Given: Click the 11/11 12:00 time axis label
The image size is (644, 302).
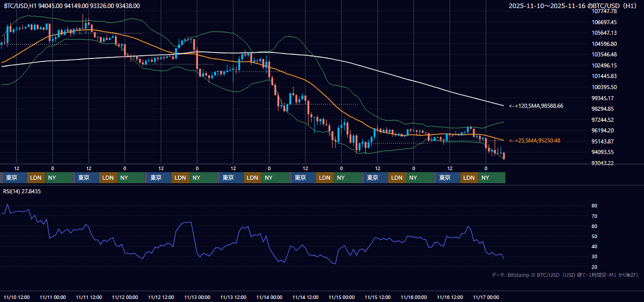Looking at the screenshot, I should (89, 297).
